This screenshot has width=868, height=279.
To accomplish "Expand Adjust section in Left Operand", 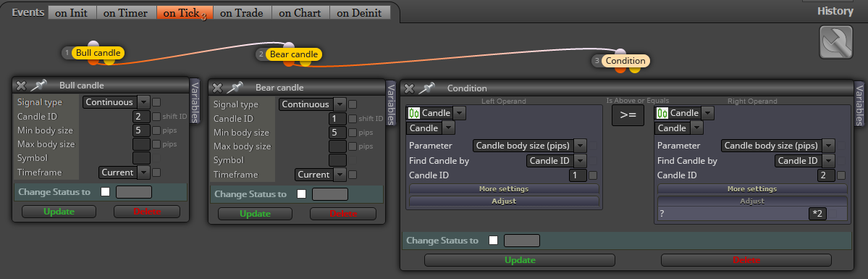I will tap(505, 201).
